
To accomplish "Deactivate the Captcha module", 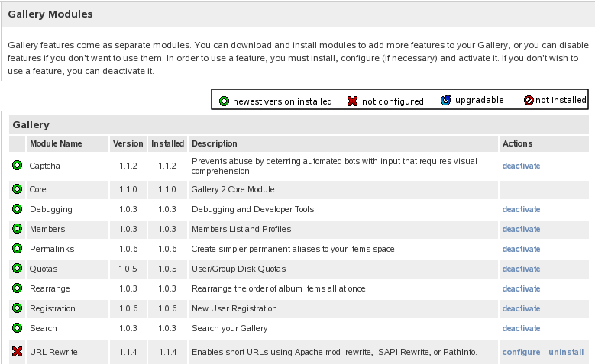I will [521, 166].
